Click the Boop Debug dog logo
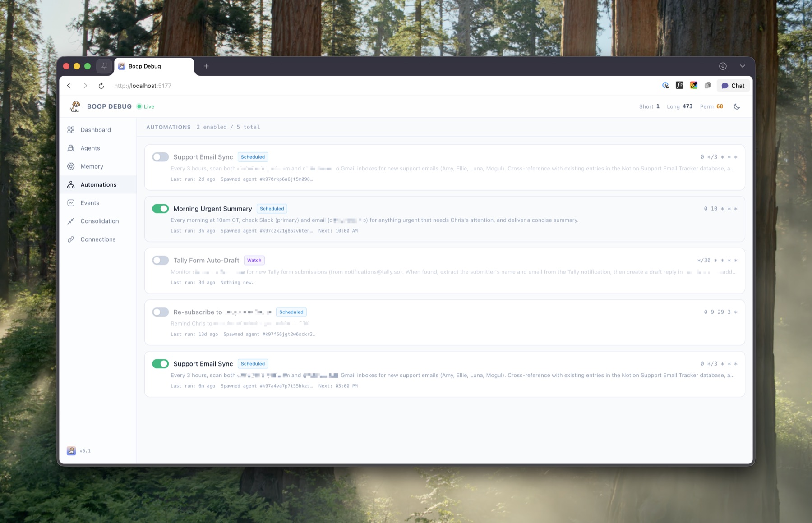This screenshot has height=523, width=812. [75, 106]
